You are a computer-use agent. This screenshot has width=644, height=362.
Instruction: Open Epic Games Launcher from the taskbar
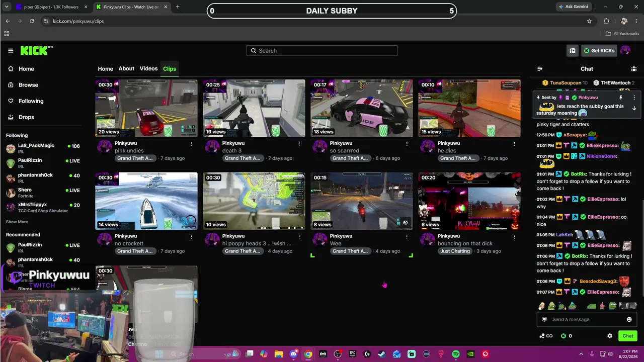pos(353,354)
